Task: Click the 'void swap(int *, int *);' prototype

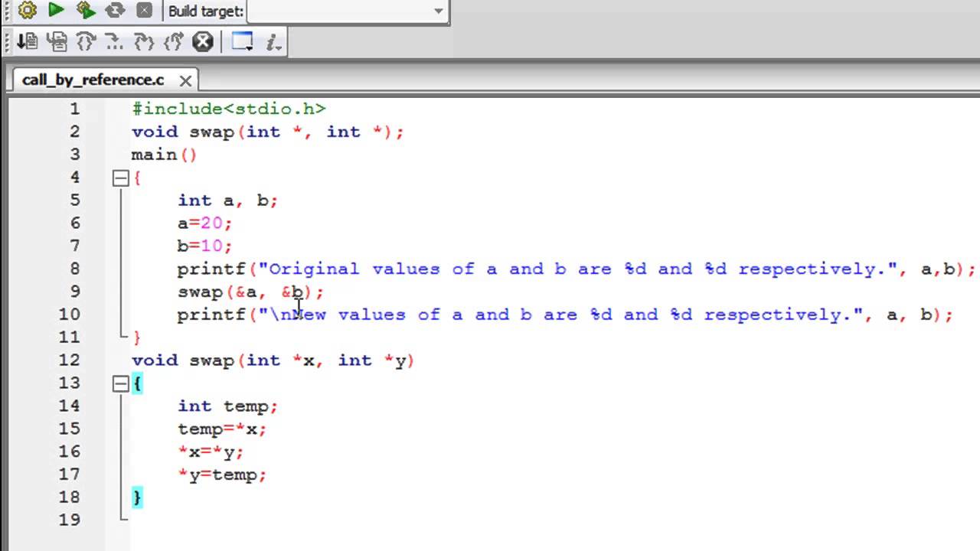Action: pos(267,132)
